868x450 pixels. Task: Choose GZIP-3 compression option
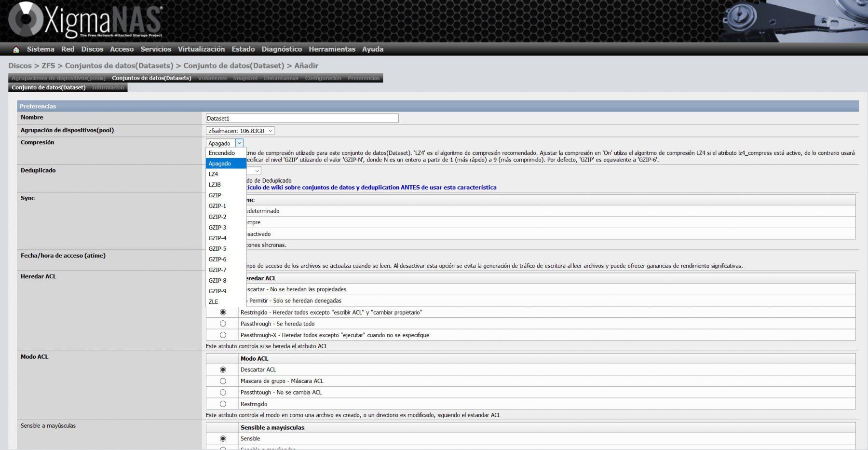coord(226,228)
